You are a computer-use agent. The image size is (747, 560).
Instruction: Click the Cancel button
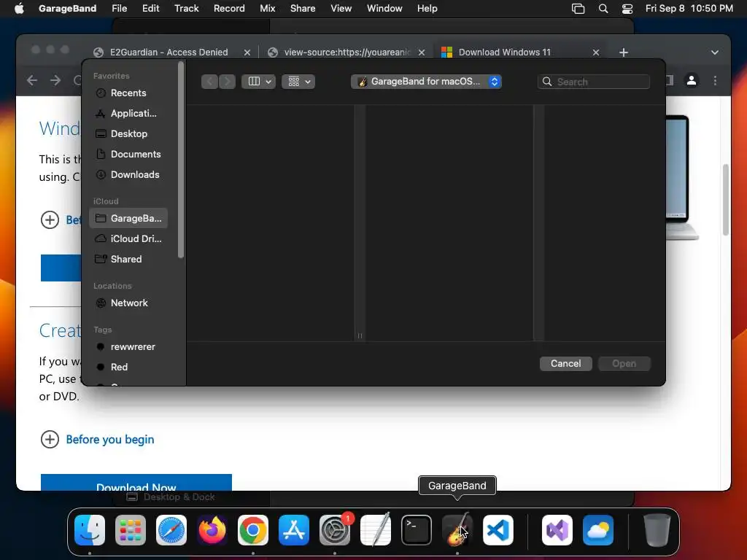pos(565,363)
